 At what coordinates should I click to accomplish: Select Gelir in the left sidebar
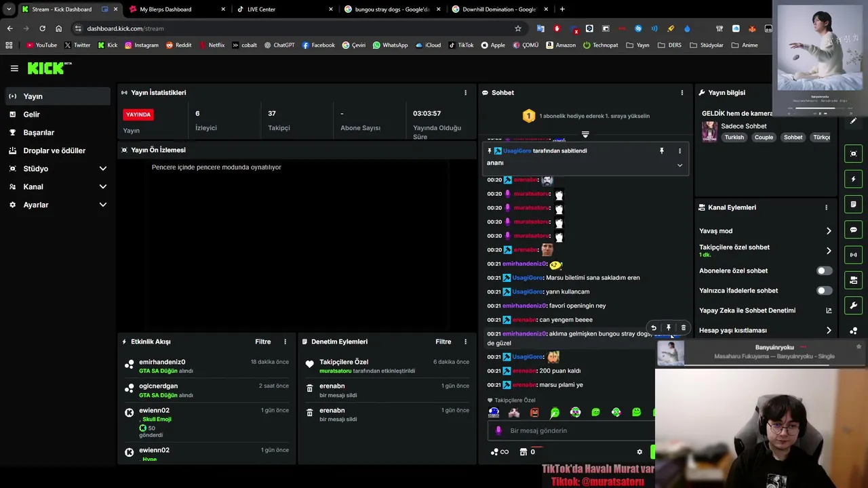(56, 115)
